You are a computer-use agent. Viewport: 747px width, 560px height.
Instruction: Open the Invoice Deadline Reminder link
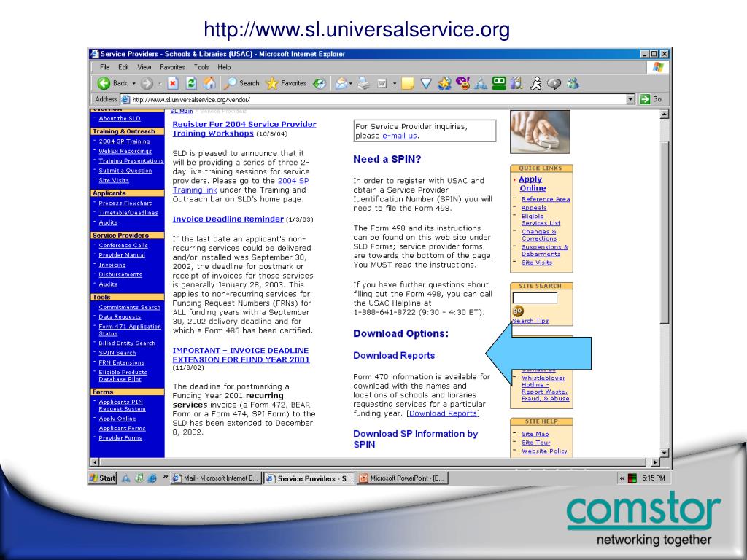pos(228,219)
